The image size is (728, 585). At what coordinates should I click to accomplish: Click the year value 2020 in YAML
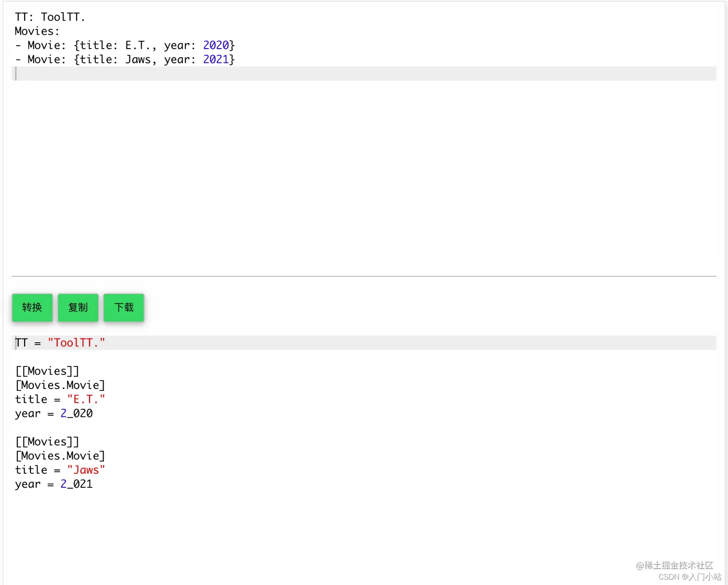(x=216, y=45)
